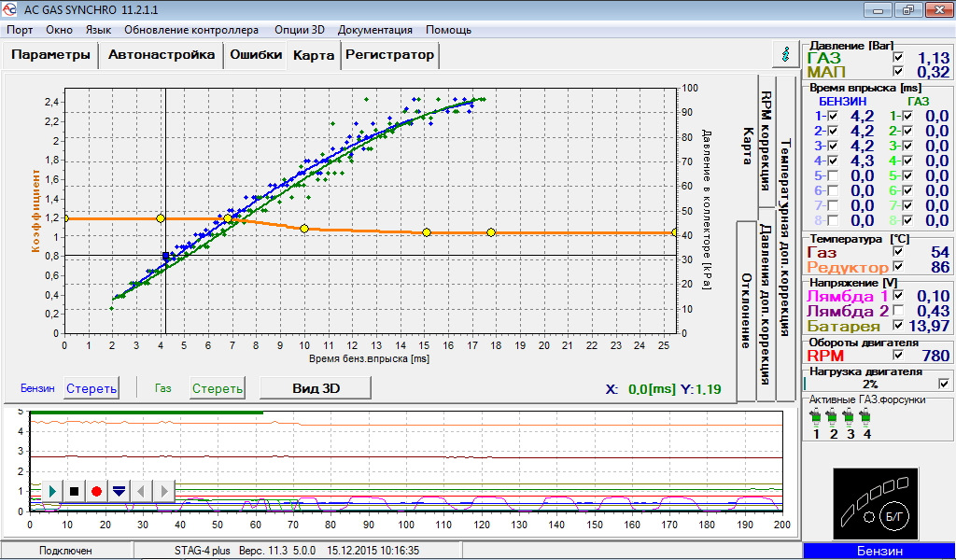Open the Документация menu
The height and width of the screenshot is (560, 956).
point(375,30)
